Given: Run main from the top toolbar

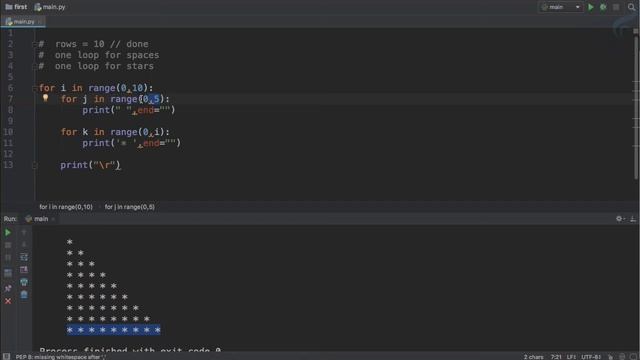Looking at the screenshot, I should point(590,7).
